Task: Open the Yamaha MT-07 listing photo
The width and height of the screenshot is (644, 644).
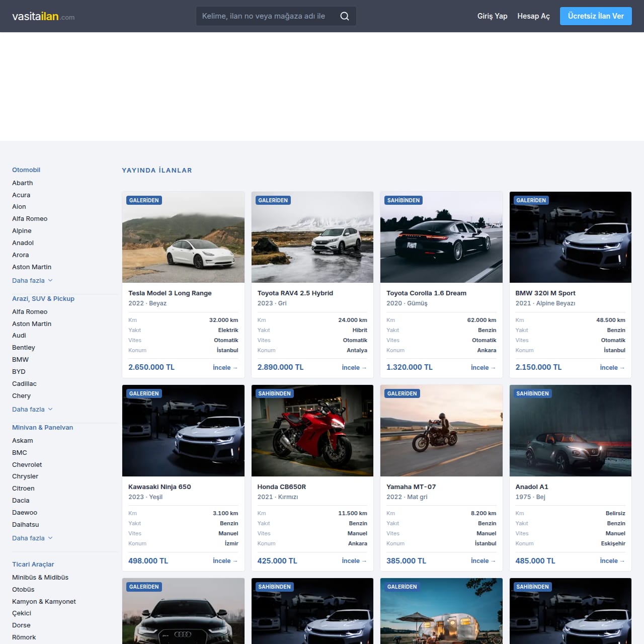Action: (441, 431)
